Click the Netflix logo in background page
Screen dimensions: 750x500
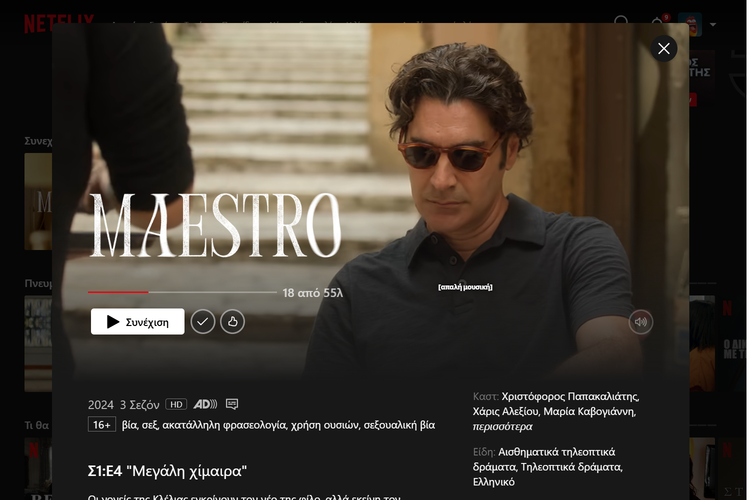(x=59, y=22)
